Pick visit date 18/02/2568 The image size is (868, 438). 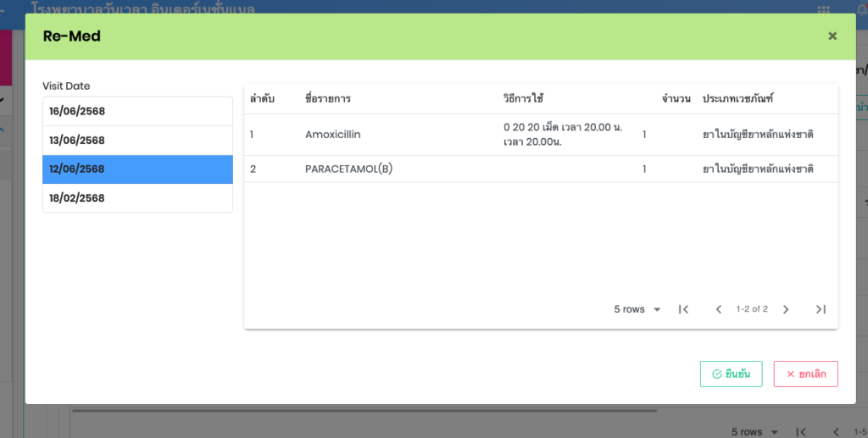pyautogui.click(x=137, y=197)
